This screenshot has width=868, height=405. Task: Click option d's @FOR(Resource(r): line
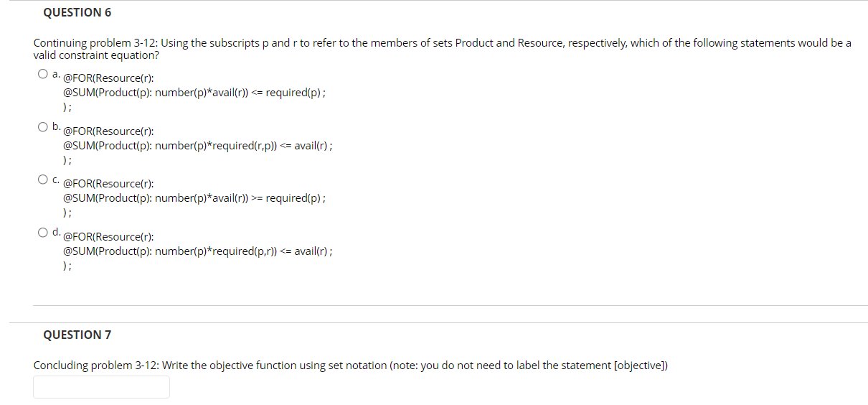coord(108,237)
